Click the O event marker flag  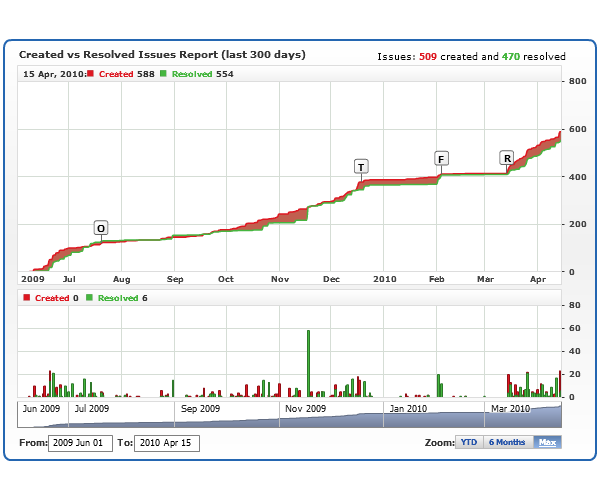(x=101, y=228)
